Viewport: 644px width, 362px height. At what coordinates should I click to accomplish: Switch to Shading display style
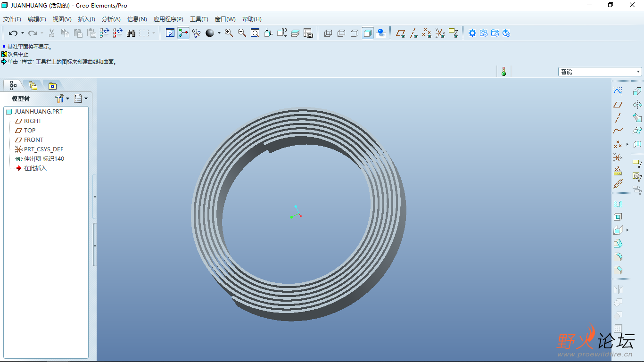point(368,33)
